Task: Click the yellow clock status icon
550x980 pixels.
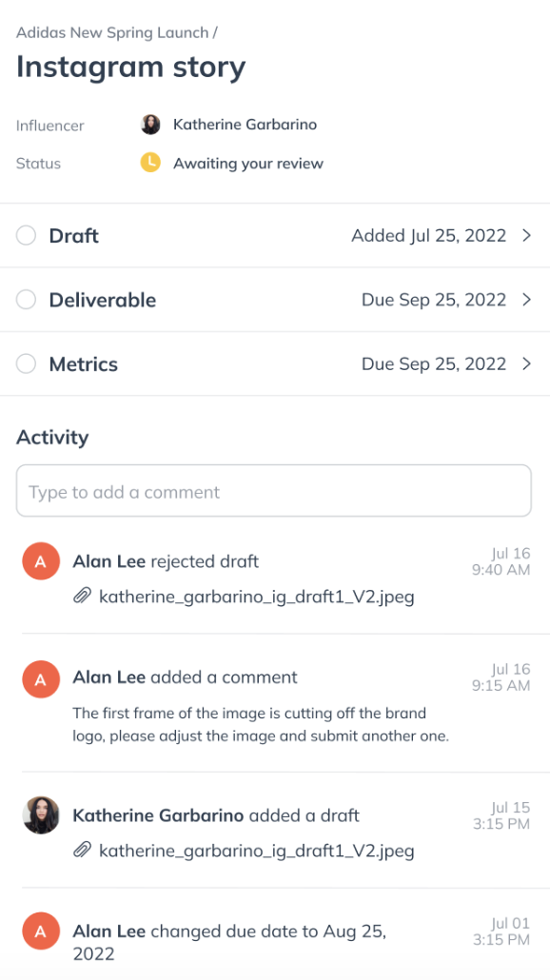Action: pos(150,163)
